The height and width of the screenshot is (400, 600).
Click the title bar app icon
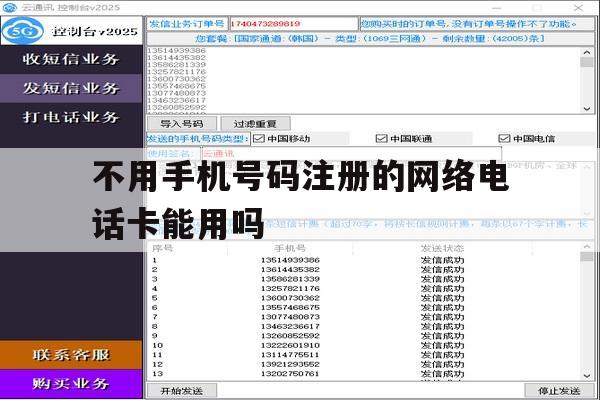point(10,7)
